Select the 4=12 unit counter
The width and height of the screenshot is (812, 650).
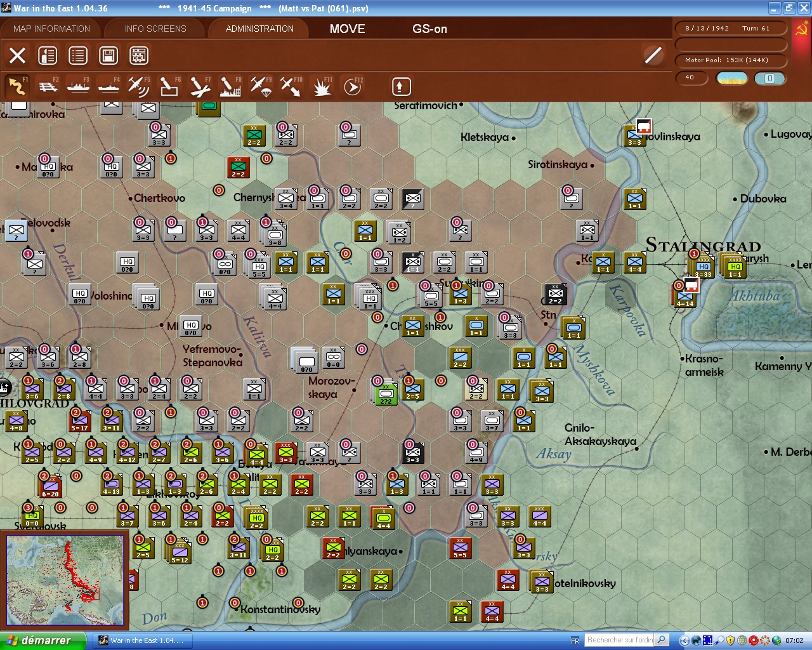(x=128, y=453)
